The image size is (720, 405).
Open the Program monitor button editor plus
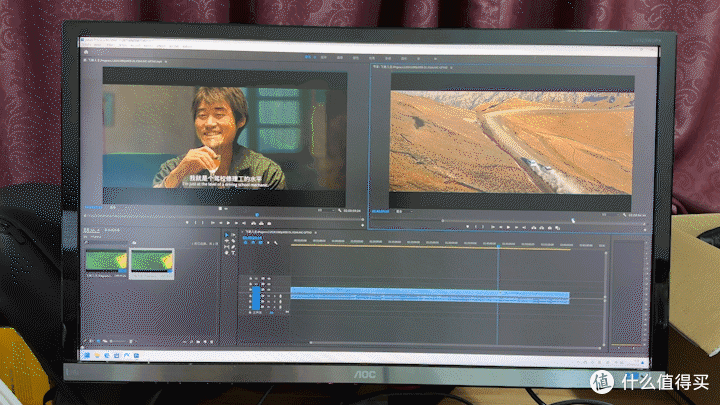coord(645,230)
